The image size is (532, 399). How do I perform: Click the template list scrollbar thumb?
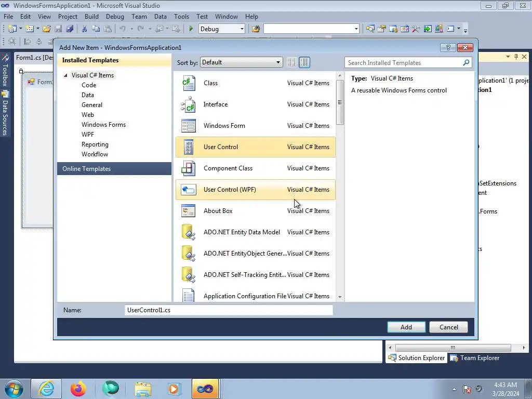pos(340,102)
